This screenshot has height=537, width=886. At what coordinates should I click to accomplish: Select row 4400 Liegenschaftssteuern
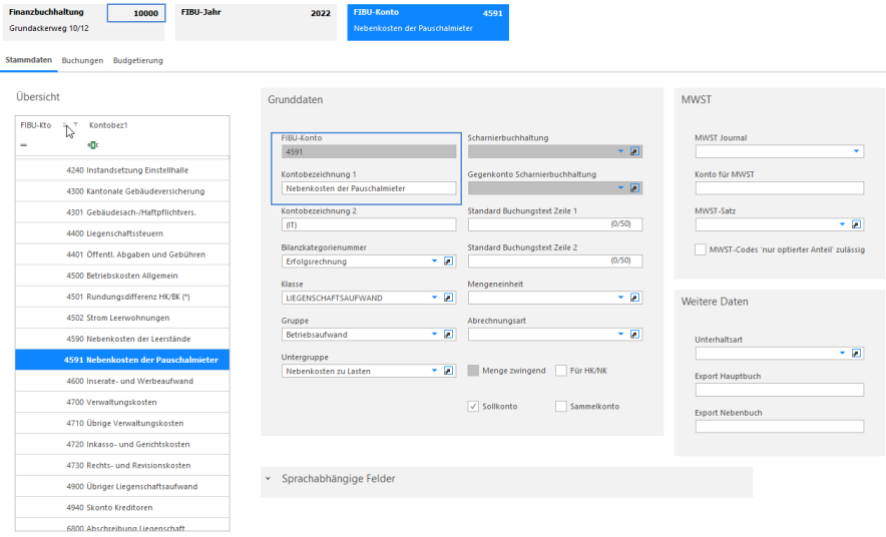pyautogui.click(x=122, y=233)
